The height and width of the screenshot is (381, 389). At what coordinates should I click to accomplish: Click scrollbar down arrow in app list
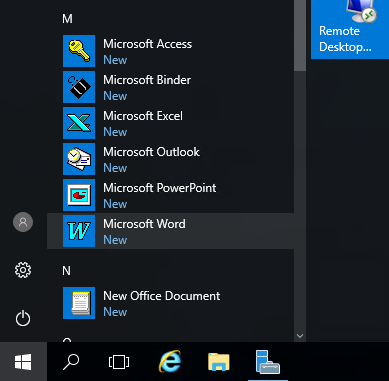[x=300, y=336]
